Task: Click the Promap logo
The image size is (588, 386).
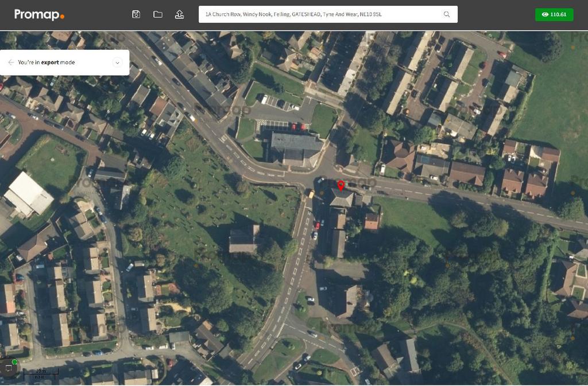Action: point(39,14)
